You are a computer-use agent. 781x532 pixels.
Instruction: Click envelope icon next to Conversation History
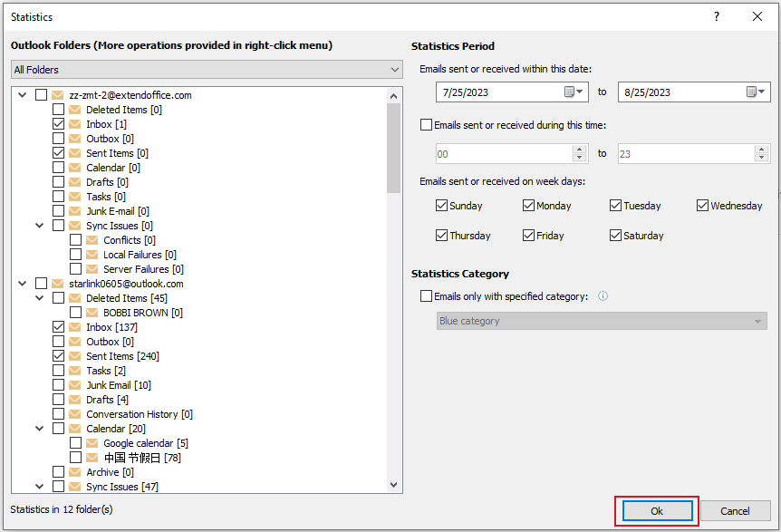coord(74,414)
